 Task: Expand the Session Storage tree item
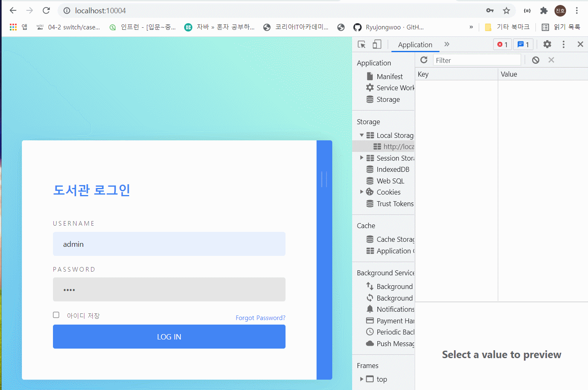coord(362,158)
